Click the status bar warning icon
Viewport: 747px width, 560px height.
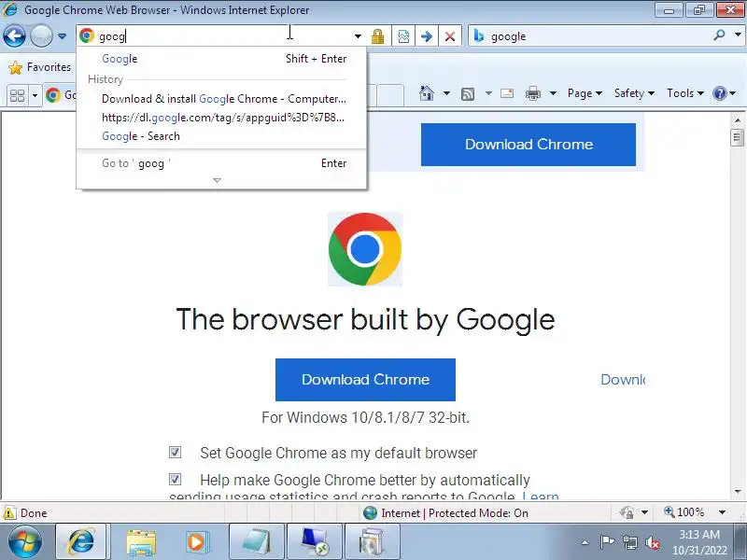pos(9,512)
